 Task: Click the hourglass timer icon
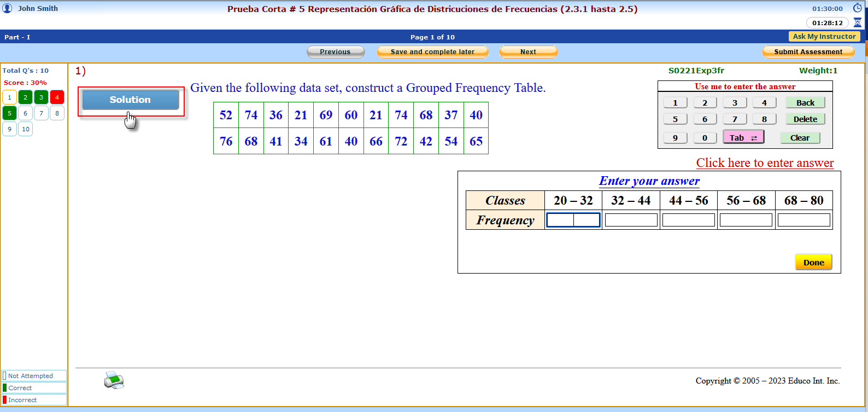click(x=857, y=23)
